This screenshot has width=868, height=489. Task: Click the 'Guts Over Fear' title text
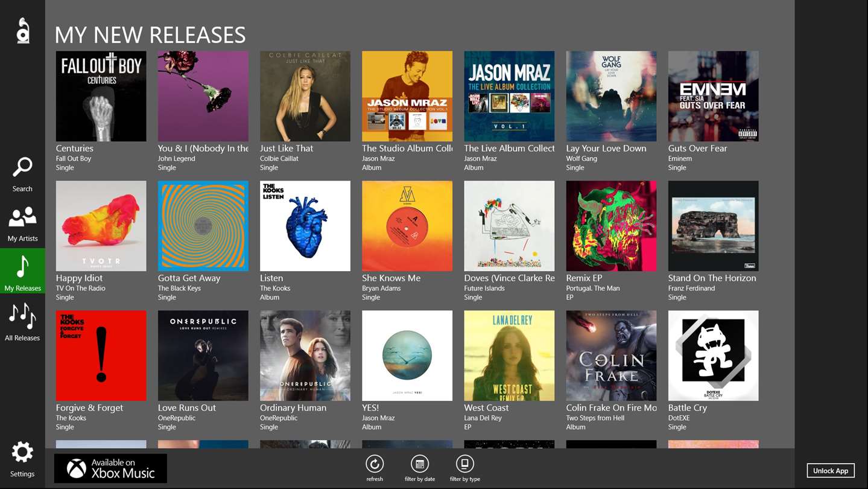click(x=698, y=149)
